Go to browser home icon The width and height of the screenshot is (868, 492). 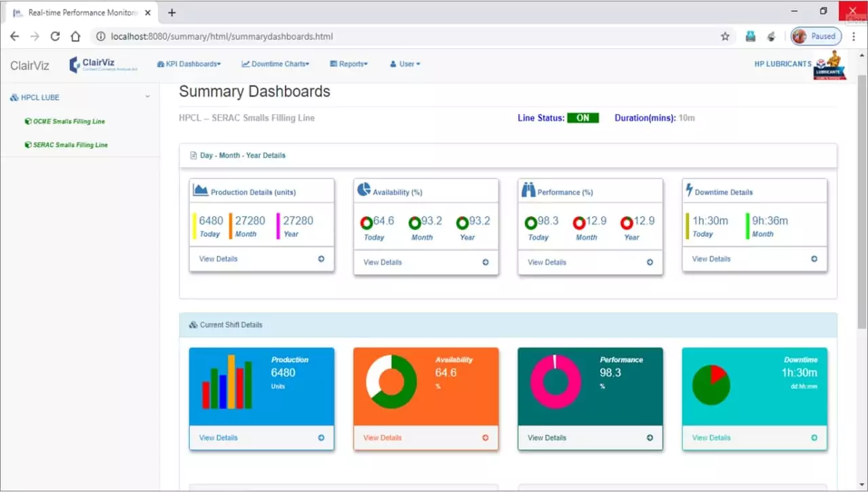point(76,37)
